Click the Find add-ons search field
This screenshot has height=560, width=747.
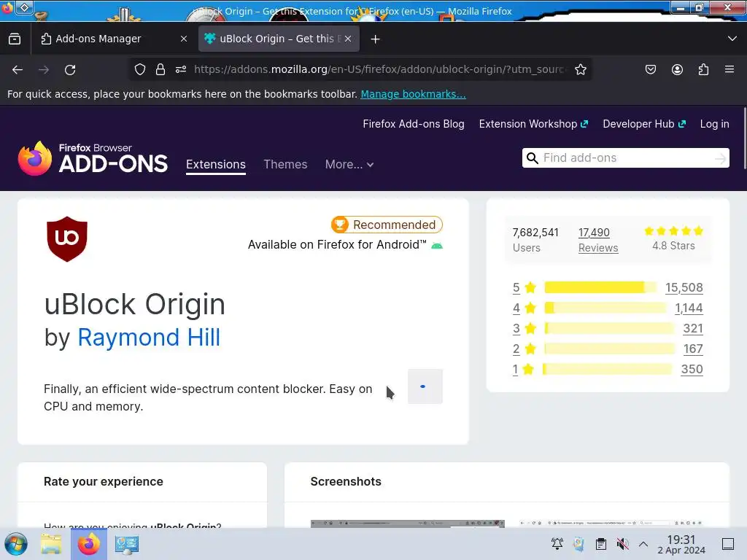(x=627, y=157)
